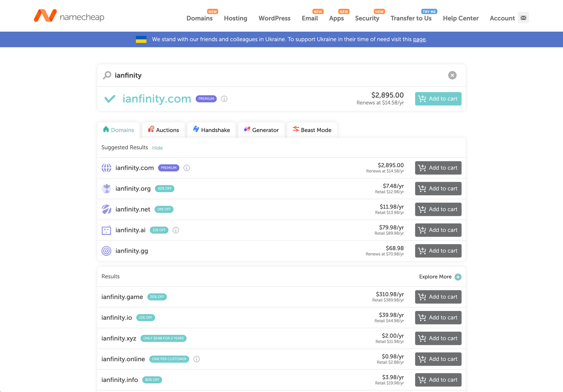Click the ONLY $9.98 FOR 2 YEARS badge
The image size is (563, 392).
[x=164, y=338]
